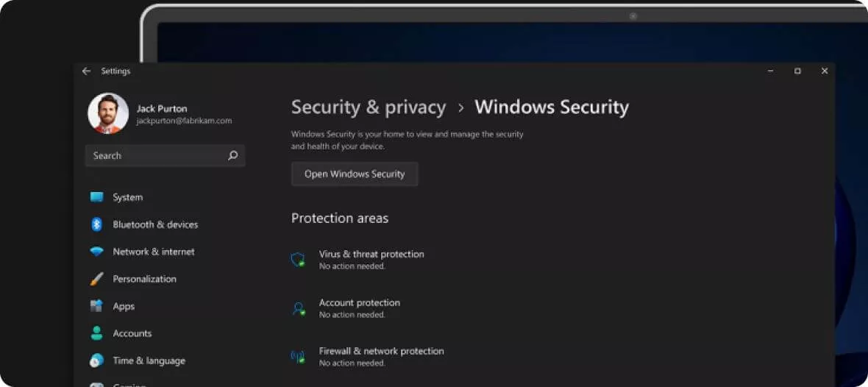Click the Account protection icon
The width and height of the screenshot is (868, 387).
point(298,308)
